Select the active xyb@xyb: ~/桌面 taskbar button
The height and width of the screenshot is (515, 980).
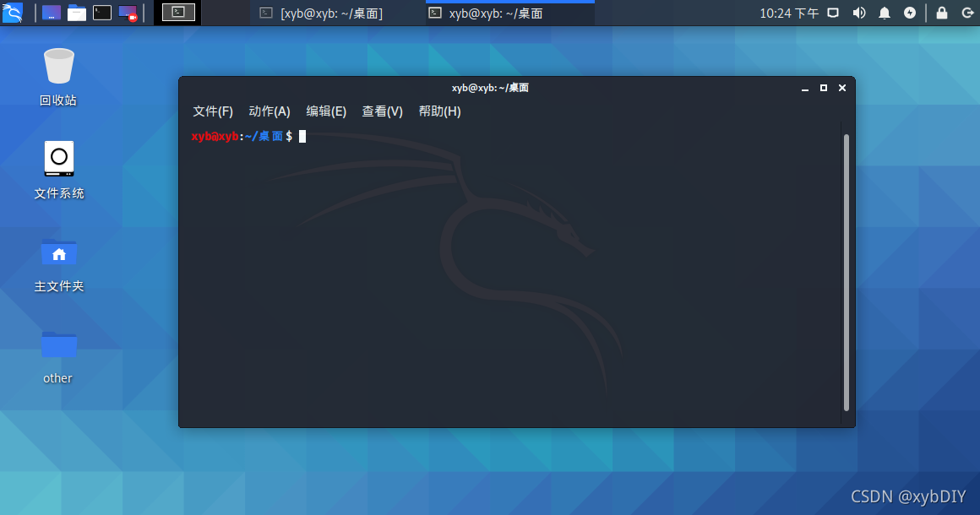pyautogui.click(x=510, y=14)
